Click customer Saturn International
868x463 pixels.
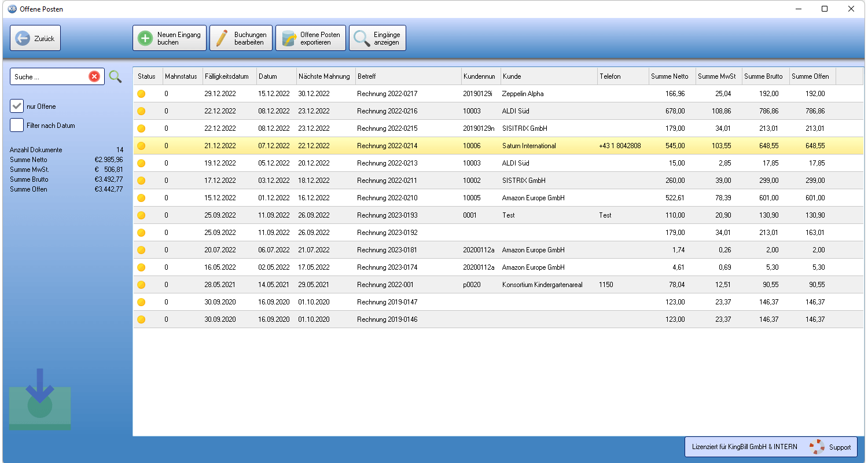tap(529, 146)
